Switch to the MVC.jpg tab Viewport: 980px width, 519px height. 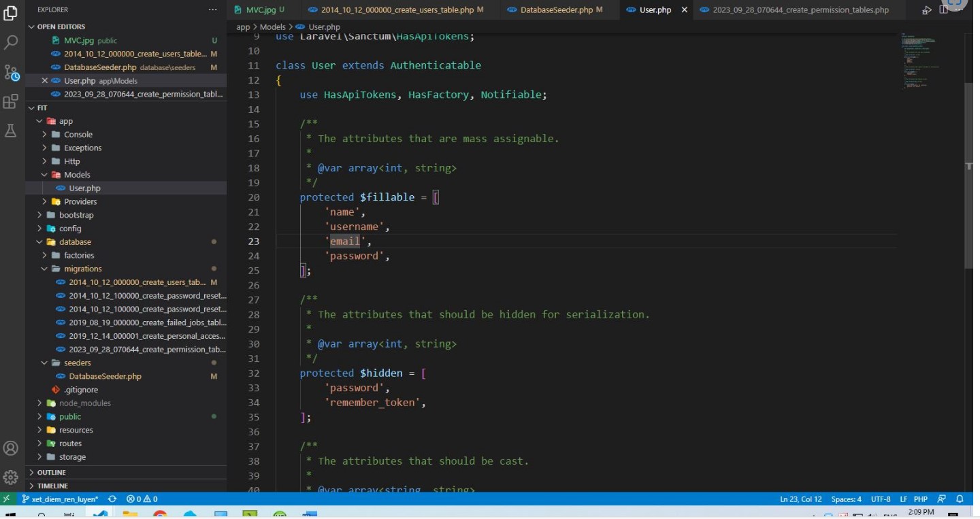point(260,10)
